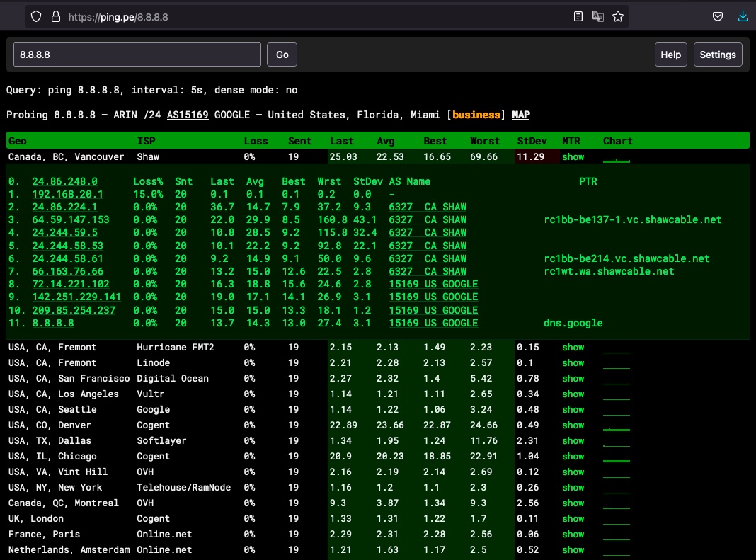Open the Help dialog

tap(670, 54)
